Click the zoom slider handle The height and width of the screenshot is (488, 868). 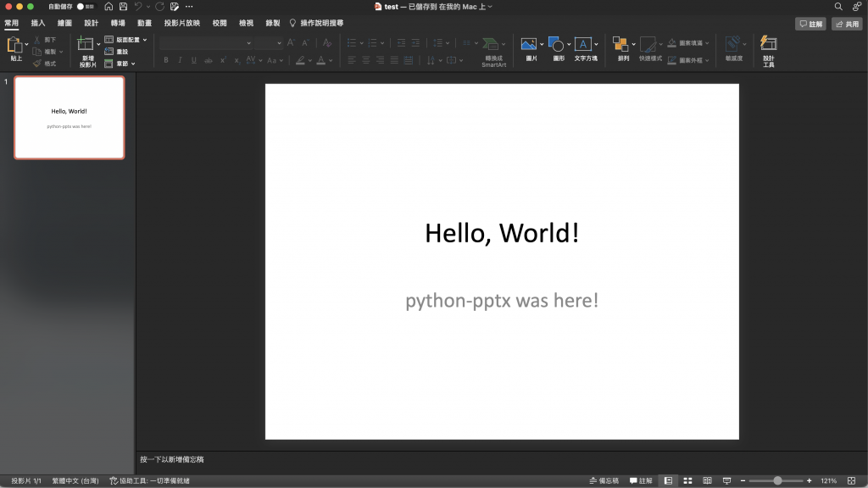click(x=778, y=480)
